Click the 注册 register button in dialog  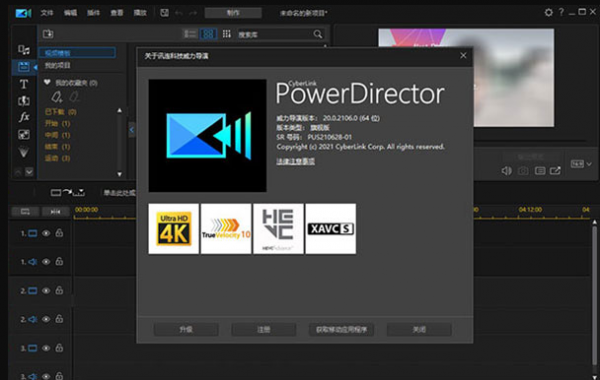(x=264, y=329)
